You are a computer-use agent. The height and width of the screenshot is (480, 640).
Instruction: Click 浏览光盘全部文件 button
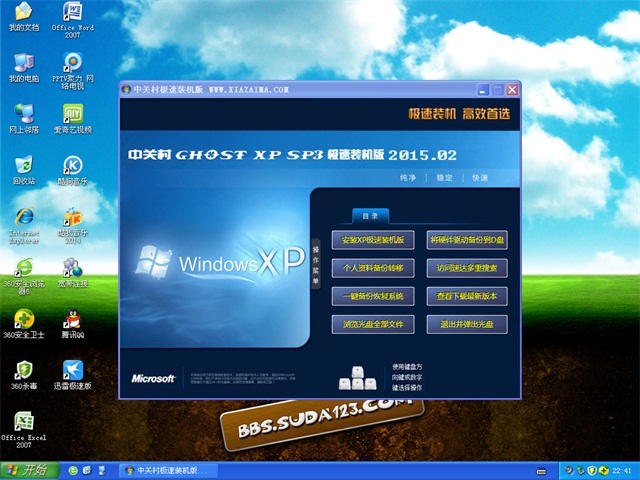372,325
